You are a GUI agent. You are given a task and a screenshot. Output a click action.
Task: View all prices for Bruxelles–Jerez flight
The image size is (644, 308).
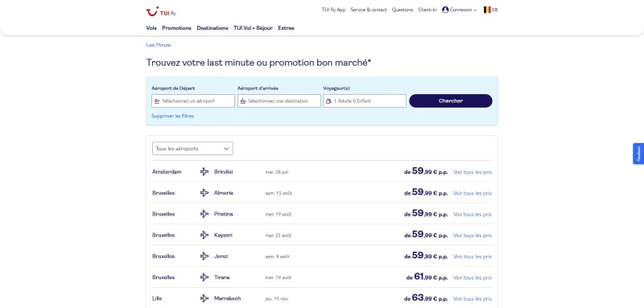click(x=473, y=257)
